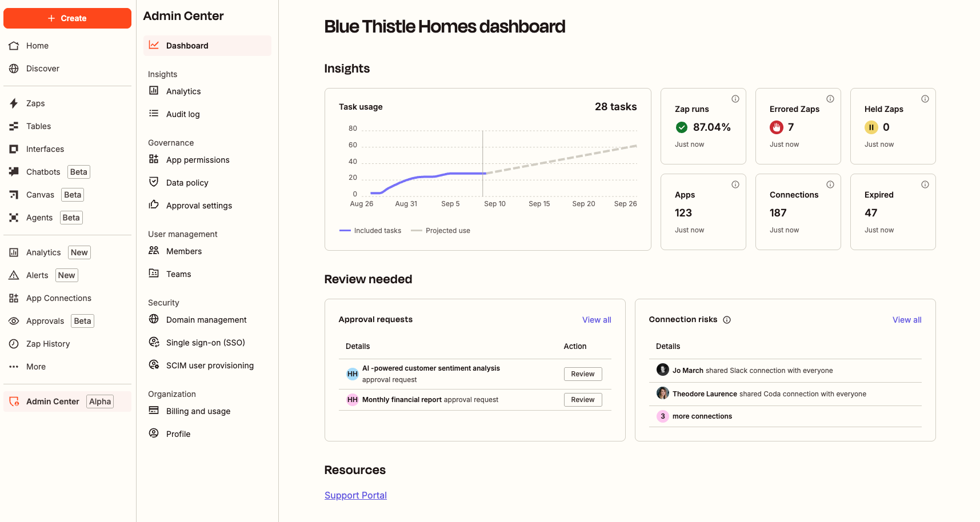Click the Data policy shield icon
Image resolution: width=980 pixels, height=522 pixels.
[154, 182]
